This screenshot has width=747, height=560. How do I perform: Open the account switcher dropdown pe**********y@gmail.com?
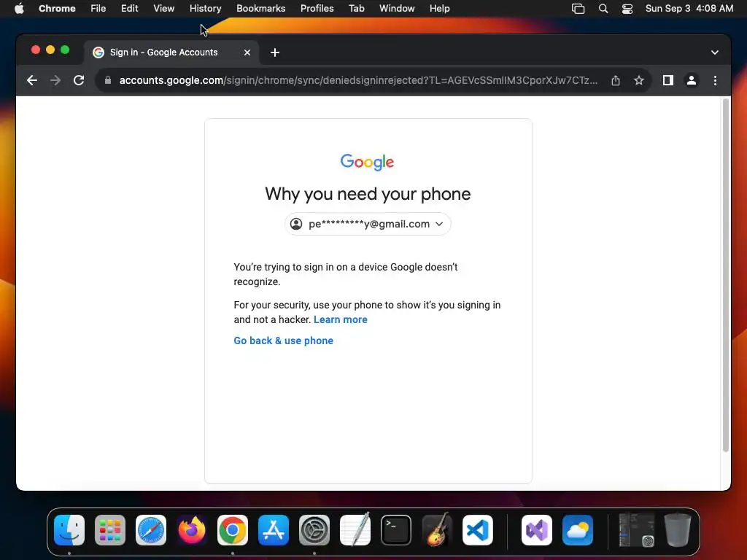(x=368, y=224)
